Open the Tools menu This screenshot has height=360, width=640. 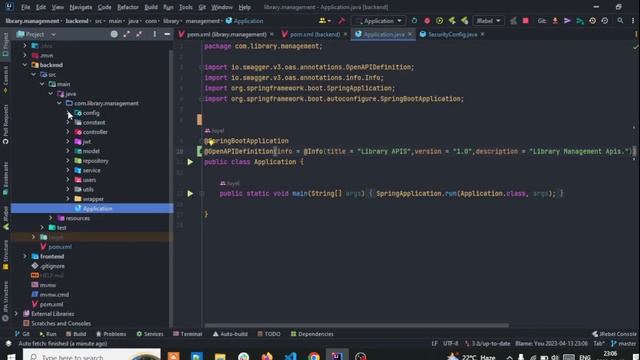click(x=186, y=7)
